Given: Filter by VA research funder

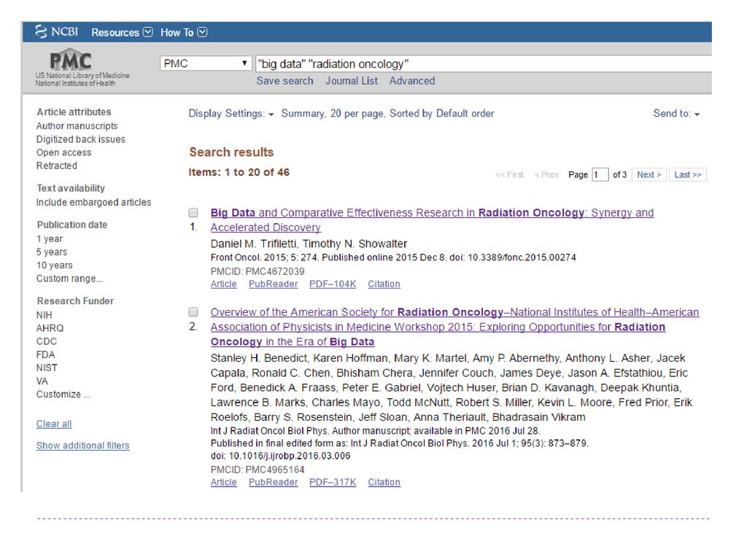Looking at the screenshot, I should pyautogui.click(x=42, y=381).
